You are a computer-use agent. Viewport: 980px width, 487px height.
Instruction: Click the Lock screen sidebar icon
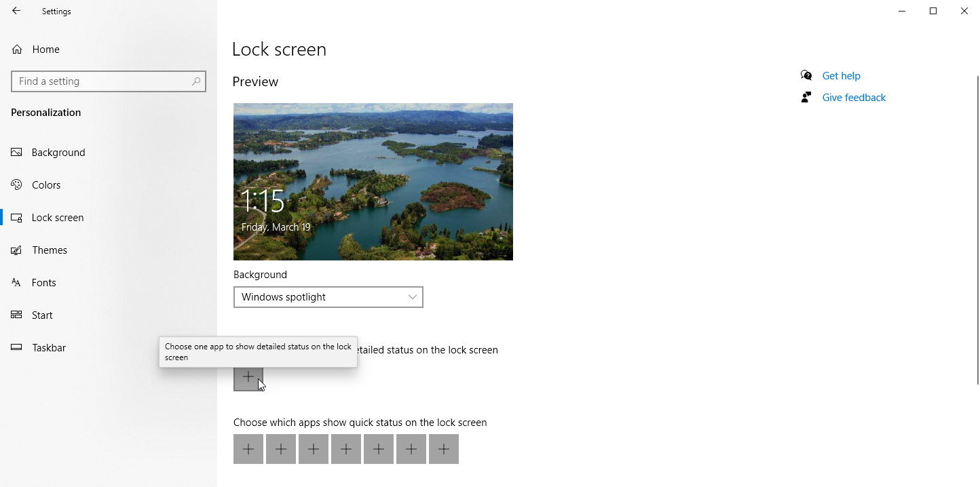coord(17,218)
